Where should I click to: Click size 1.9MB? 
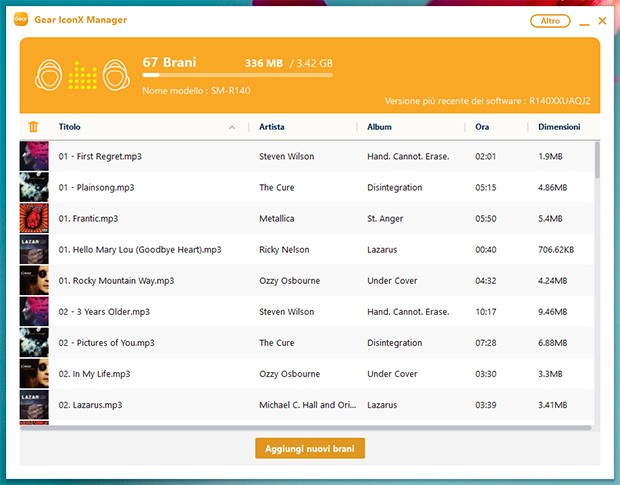tap(550, 157)
